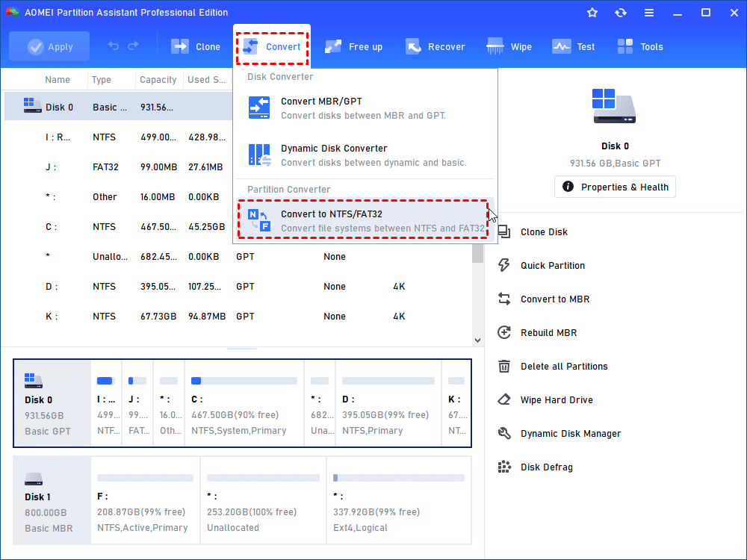
Task: Redo the last operation
Action: coord(134,46)
